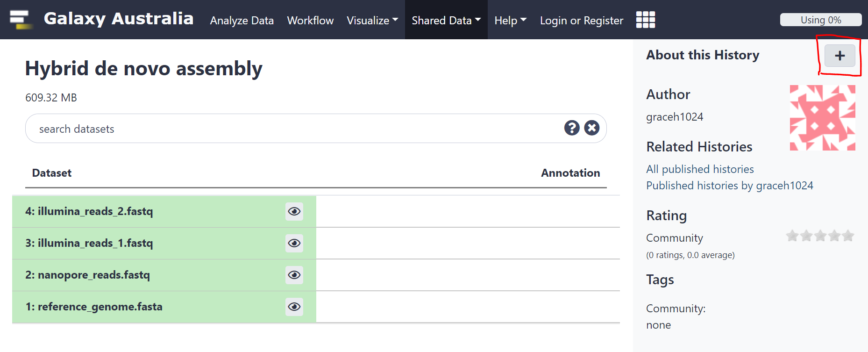868x352 pixels.
Task: Expand the Visualize dropdown menu
Action: 372,21
